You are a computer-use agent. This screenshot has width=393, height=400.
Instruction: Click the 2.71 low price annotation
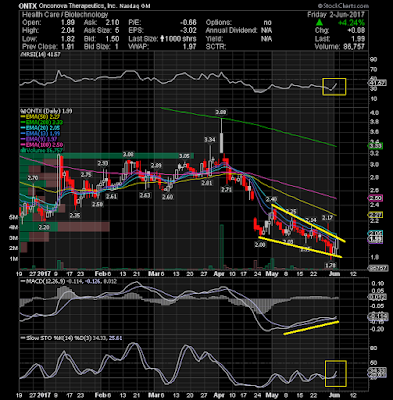coord(226,190)
